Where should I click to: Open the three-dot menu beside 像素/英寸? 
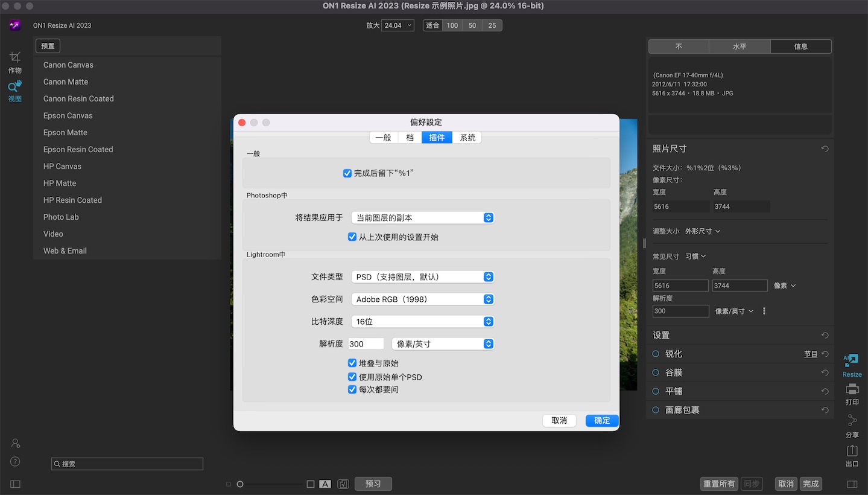click(x=764, y=311)
